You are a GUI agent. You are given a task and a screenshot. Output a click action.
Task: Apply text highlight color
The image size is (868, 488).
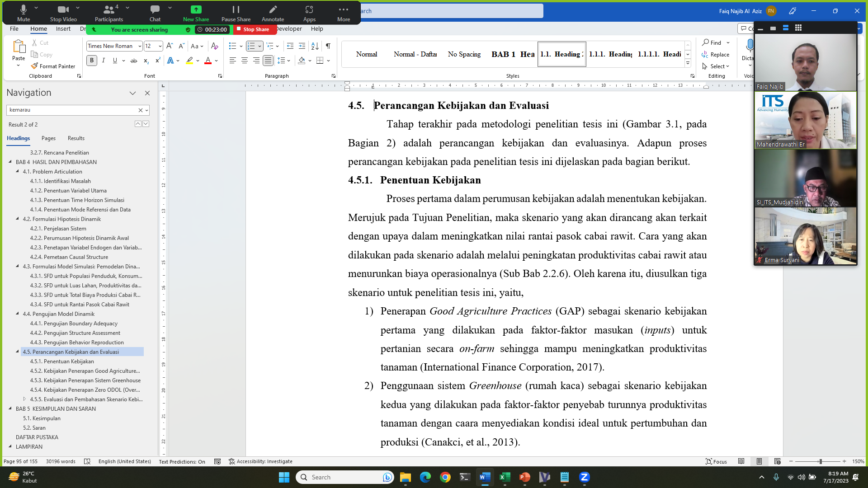pos(189,60)
